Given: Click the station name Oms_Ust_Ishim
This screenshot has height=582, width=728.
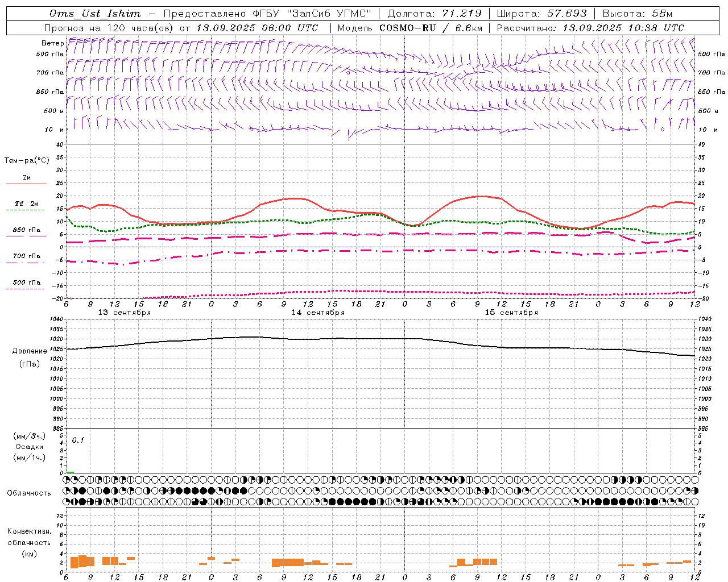Looking at the screenshot, I should [x=94, y=14].
